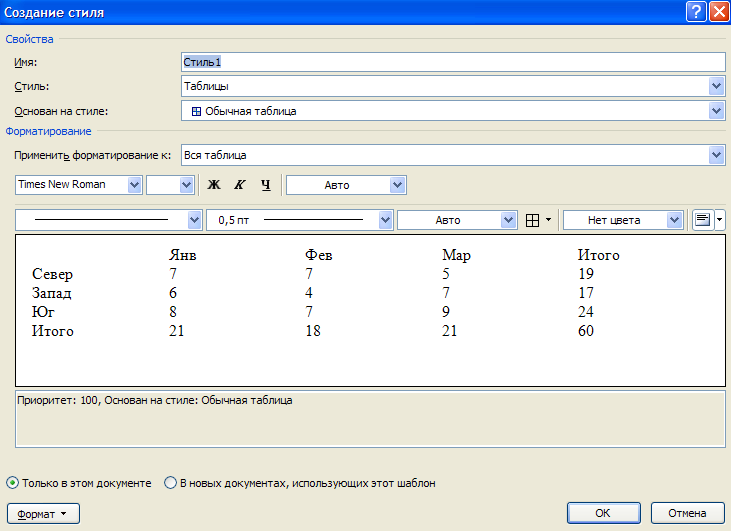Toggle italic formatting (К button)
Screen dimensions: 731x531
(x=239, y=185)
